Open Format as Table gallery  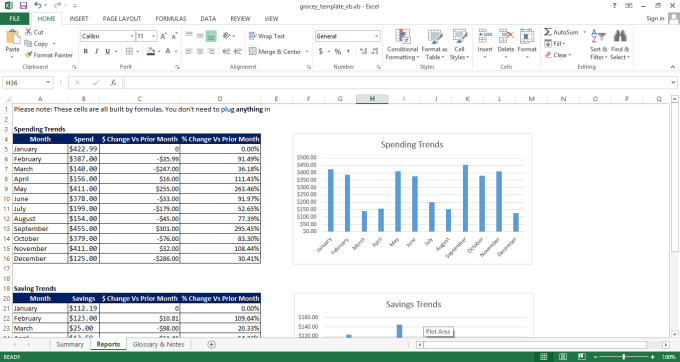434,45
